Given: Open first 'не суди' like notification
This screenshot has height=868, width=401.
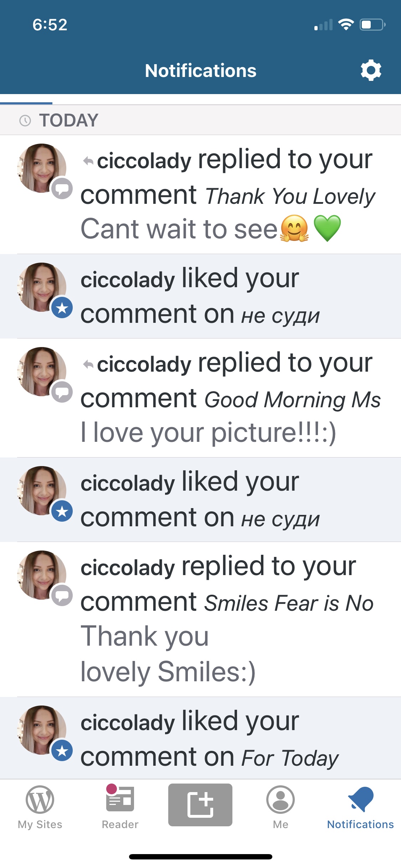Looking at the screenshot, I should tap(200, 296).
